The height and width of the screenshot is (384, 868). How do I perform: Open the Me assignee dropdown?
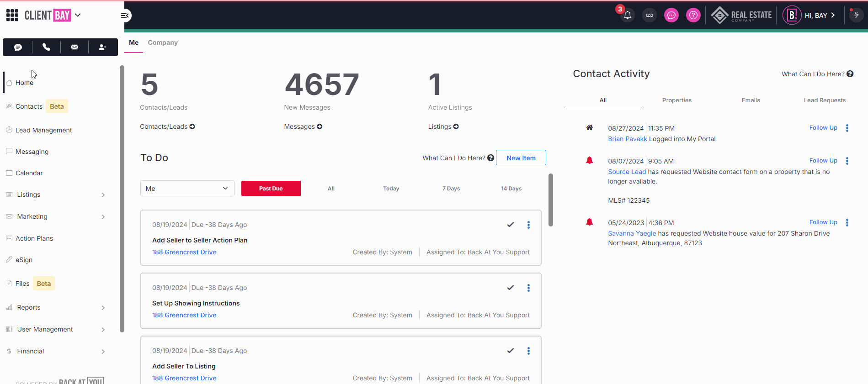[187, 189]
